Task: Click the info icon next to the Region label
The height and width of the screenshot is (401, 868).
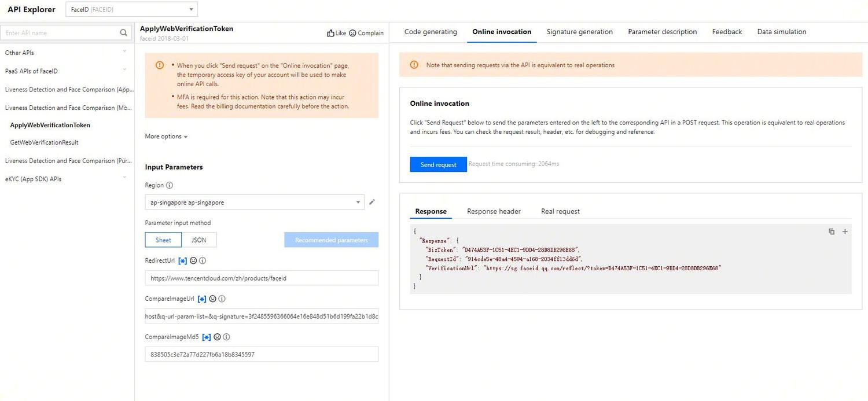Action: click(170, 185)
